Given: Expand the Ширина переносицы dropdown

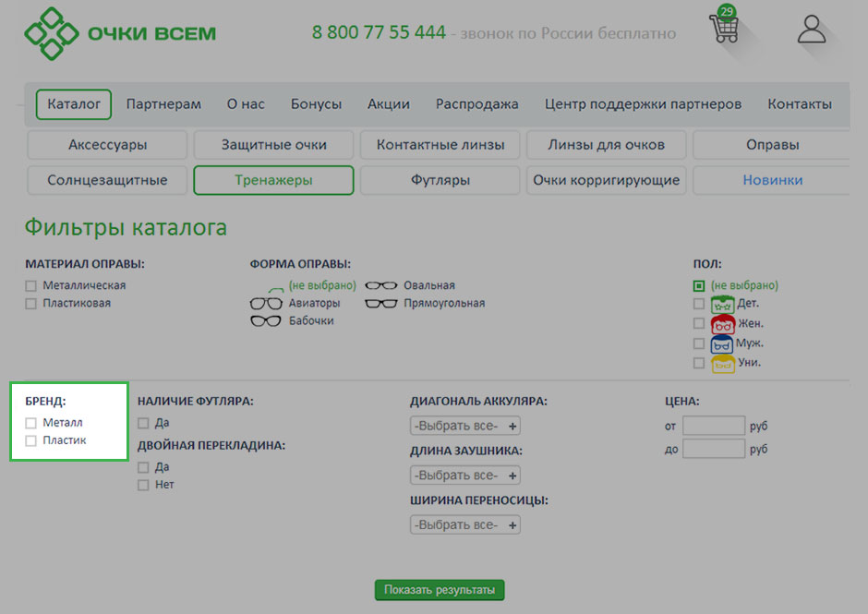Looking at the screenshot, I should tap(465, 524).
